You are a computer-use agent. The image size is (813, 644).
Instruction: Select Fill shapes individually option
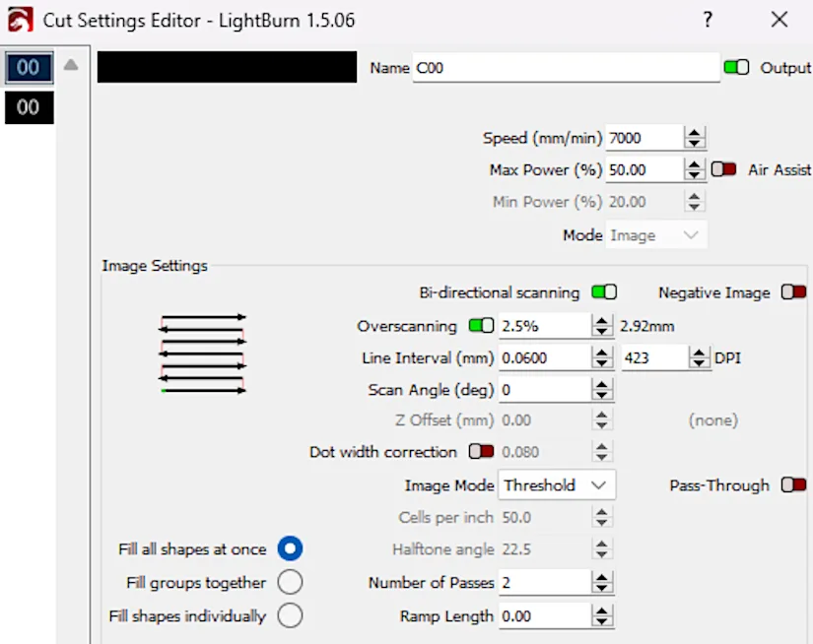(290, 616)
